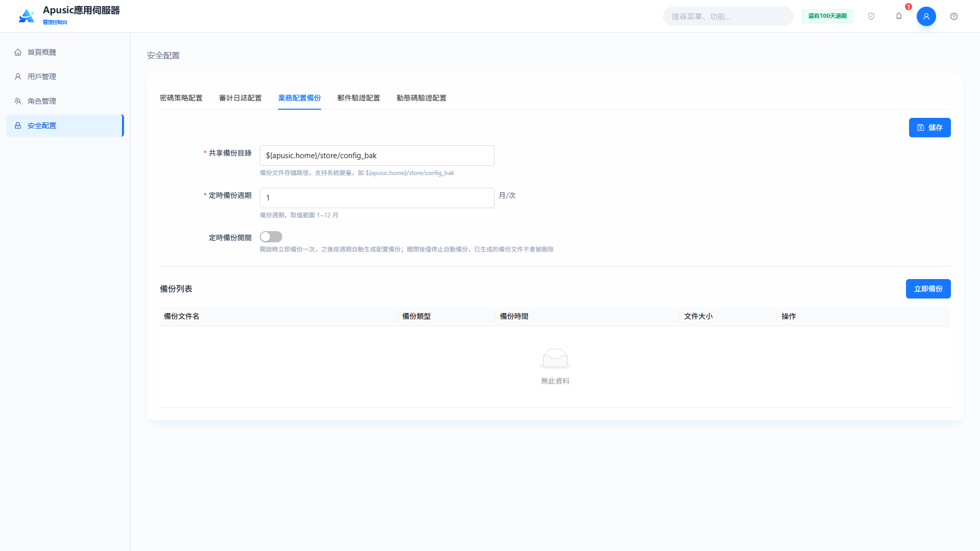The height and width of the screenshot is (551, 980).
Task: Open the 郵件驗證配置 tab
Action: (359, 98)
